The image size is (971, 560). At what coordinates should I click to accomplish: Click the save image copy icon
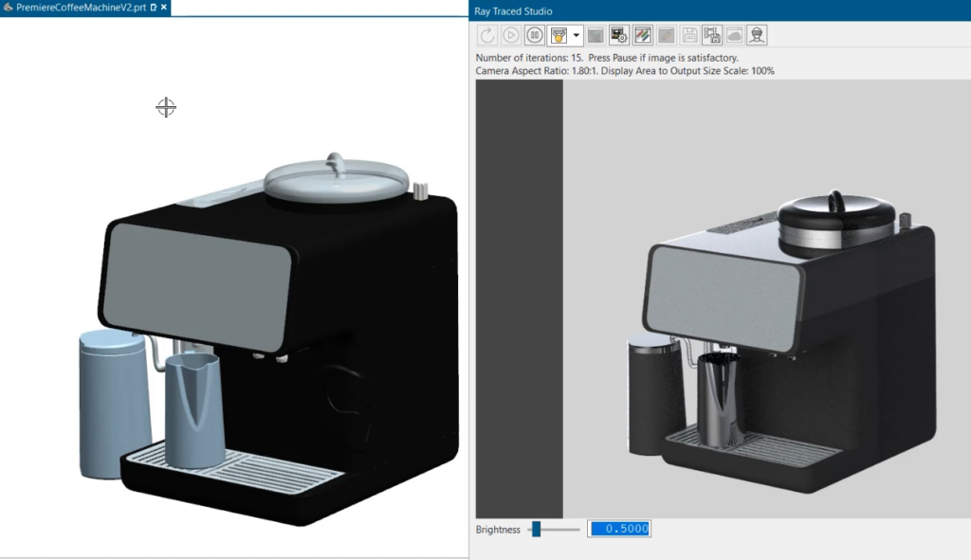(x=712, y=35)
